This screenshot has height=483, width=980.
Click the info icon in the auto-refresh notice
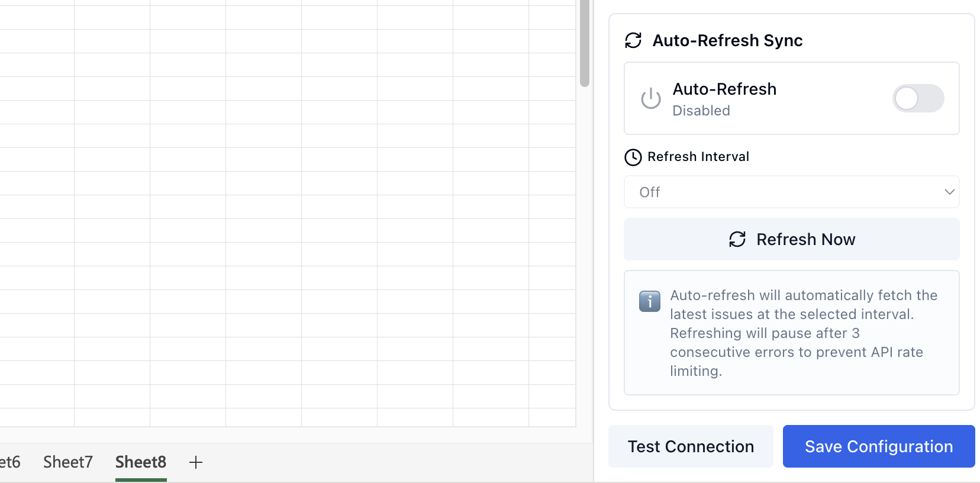click(x=649, y=301)
